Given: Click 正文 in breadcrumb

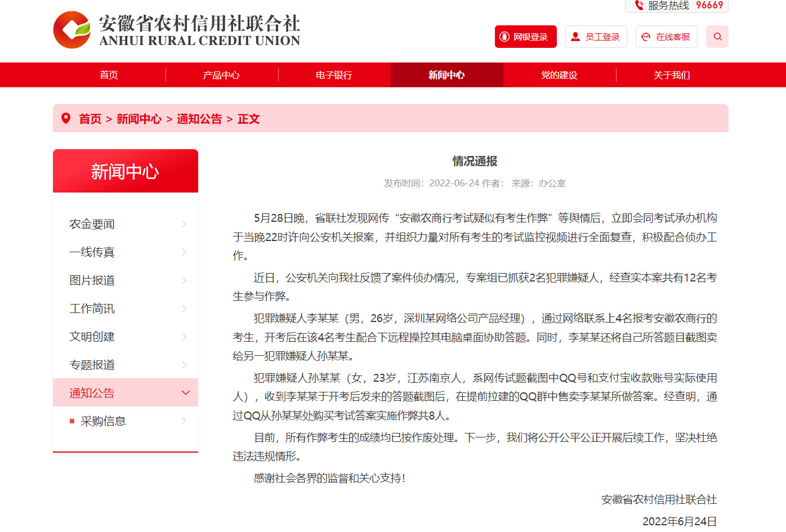Looking at the screenshot, I should (x=248, y=119).
